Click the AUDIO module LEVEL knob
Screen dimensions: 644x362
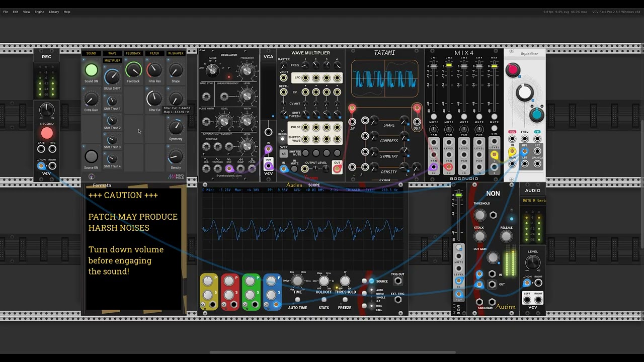[x=533, y=262]
